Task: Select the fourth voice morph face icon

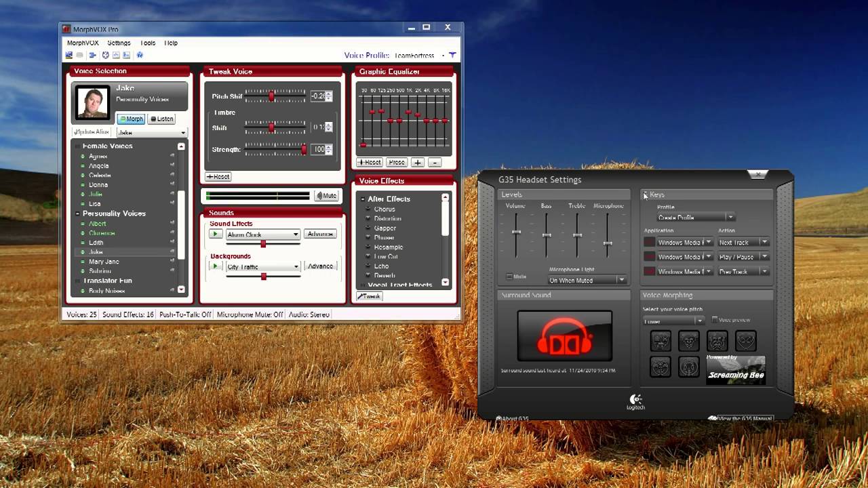Action: [746, 341]
